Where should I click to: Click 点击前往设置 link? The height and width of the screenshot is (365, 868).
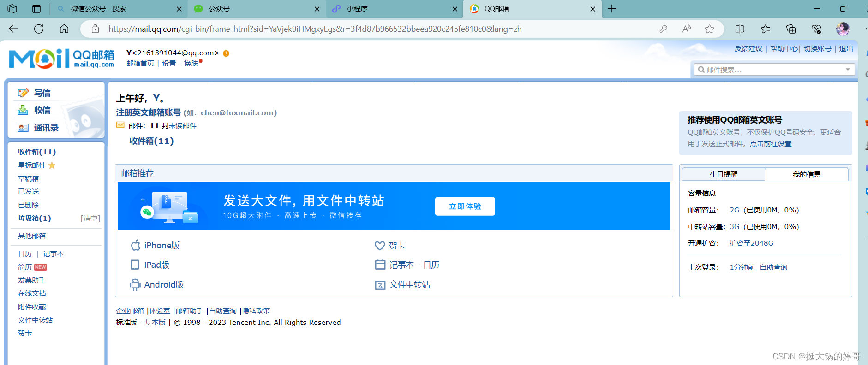point(771,144)
